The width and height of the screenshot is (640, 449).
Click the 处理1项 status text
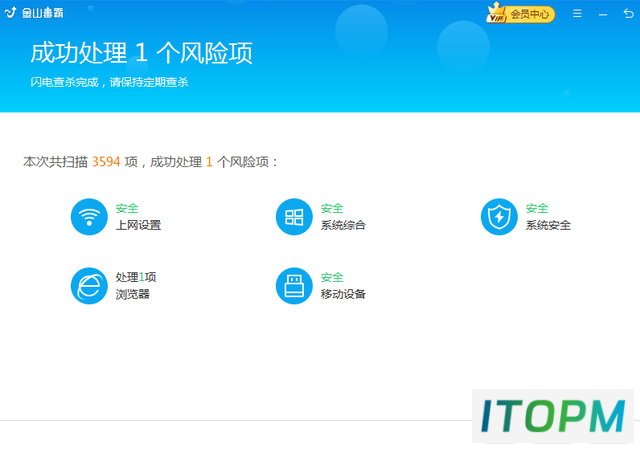coord(136,277)
